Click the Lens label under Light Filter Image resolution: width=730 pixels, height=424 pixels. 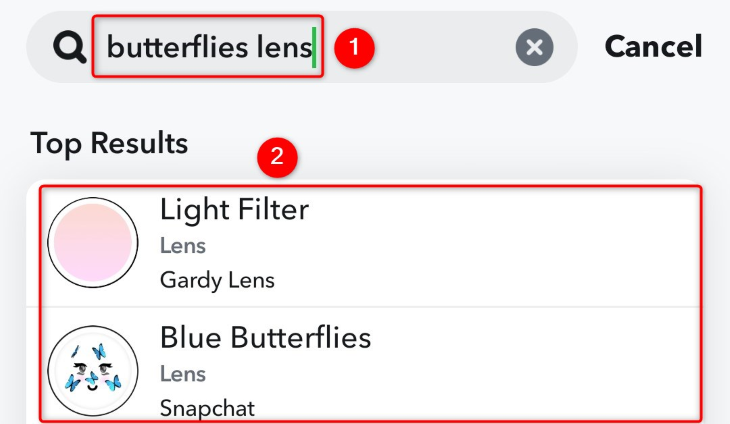coord(183,246)
